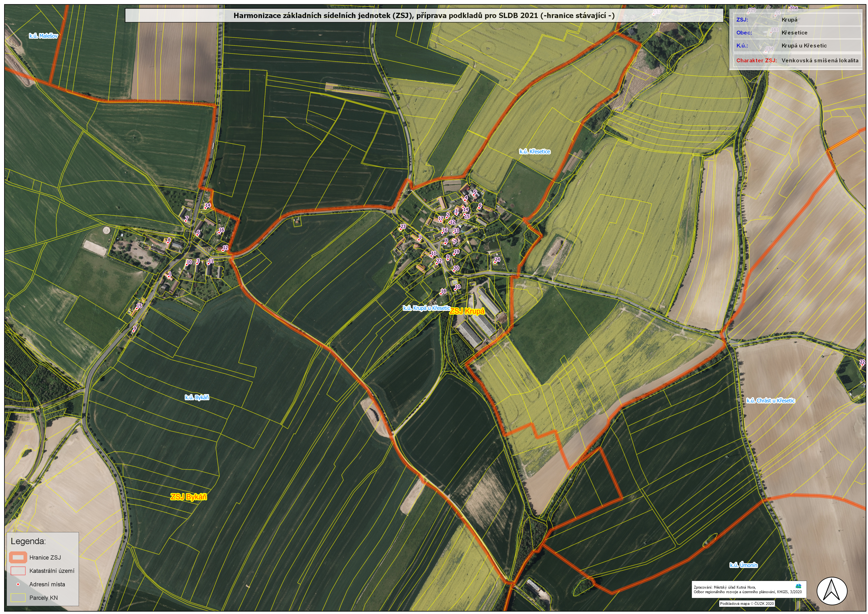
Task: Click the k.ú. Křesetice label
Action: pyautogui.click(x=535, y=151)
